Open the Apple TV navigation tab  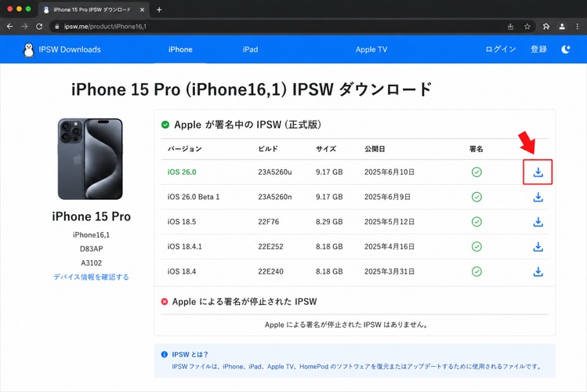[371, 49]
